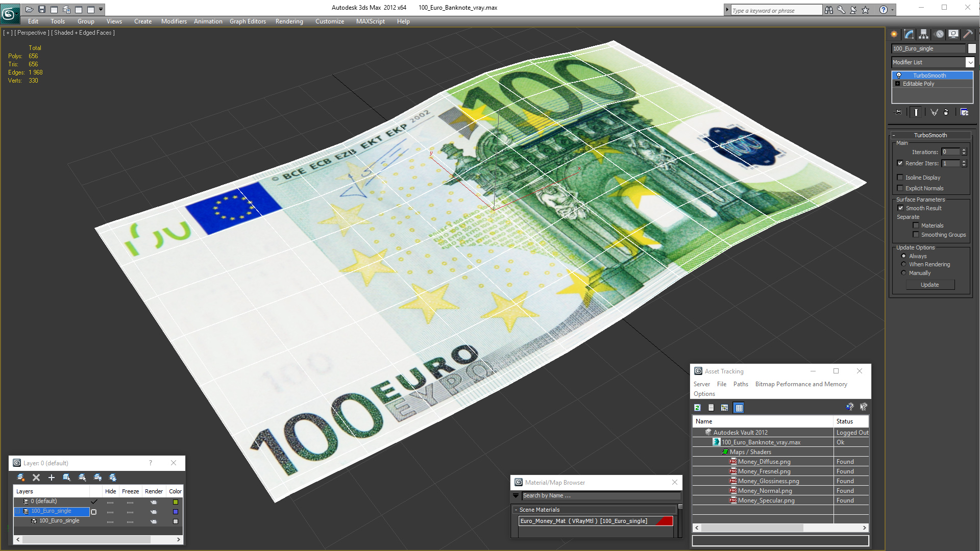Toggle TurboSmooth lightbulb visibility icon
The width and height of the screenshot is (980, 551).
899,76
